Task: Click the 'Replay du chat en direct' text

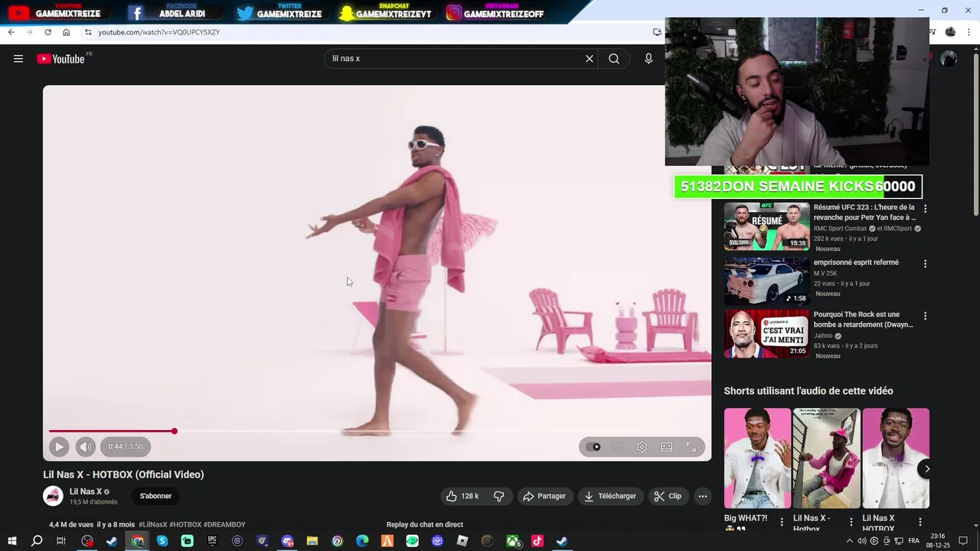Action: [x=425, y=525]
